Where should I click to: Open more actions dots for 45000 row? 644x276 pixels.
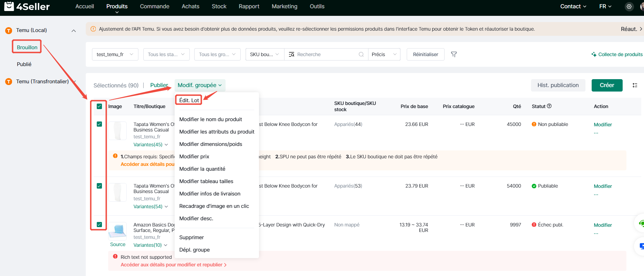tap(596, 133)
